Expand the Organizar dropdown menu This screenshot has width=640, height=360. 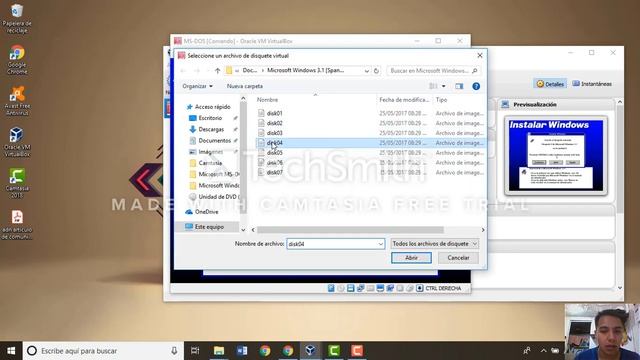[198, 86]
